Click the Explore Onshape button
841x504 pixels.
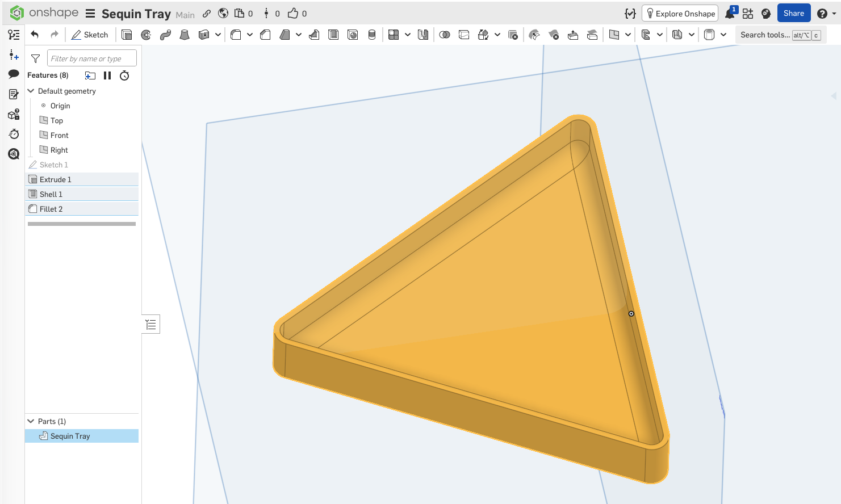680,13
